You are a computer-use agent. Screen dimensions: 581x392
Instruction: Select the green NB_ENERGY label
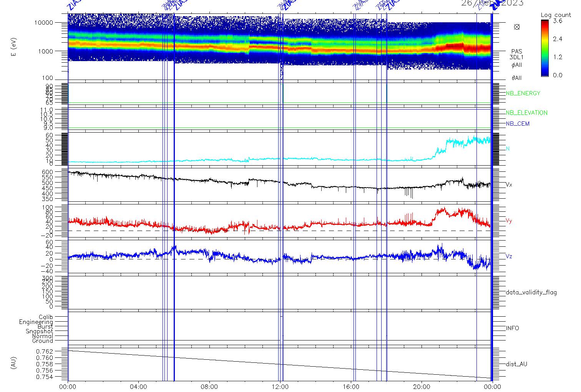pyautogui.click(x=523, y=93)
